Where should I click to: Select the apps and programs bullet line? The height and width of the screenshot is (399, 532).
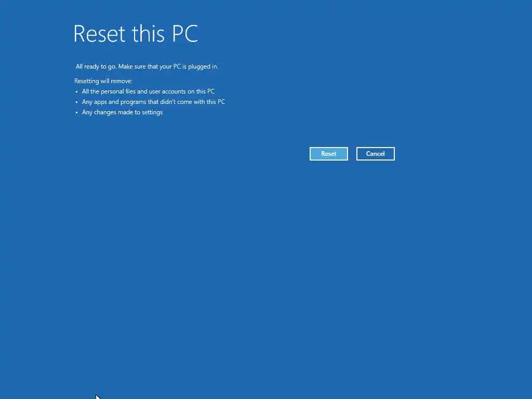coord(153,102)
